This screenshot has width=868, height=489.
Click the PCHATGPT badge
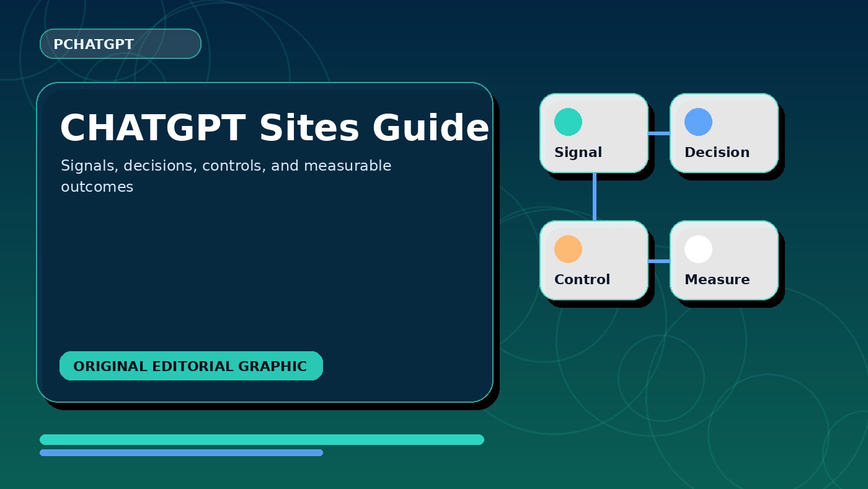click(120, 44)
